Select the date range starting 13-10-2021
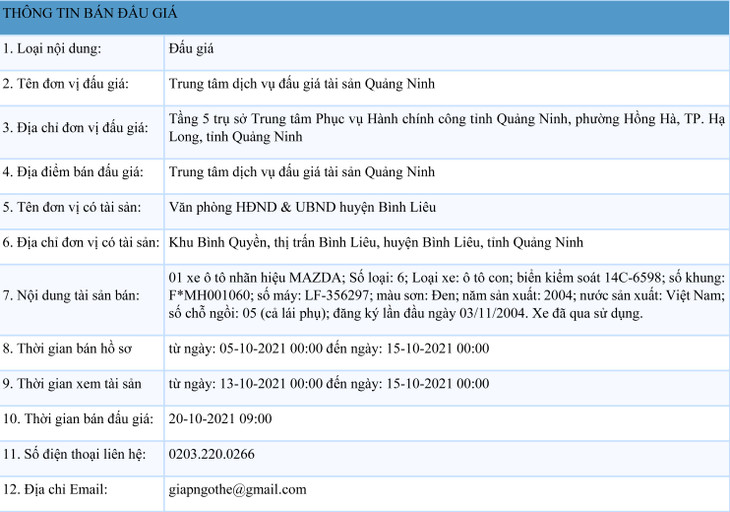The width and height of the screenshot is (730, 512). click(x=328, y=384)
